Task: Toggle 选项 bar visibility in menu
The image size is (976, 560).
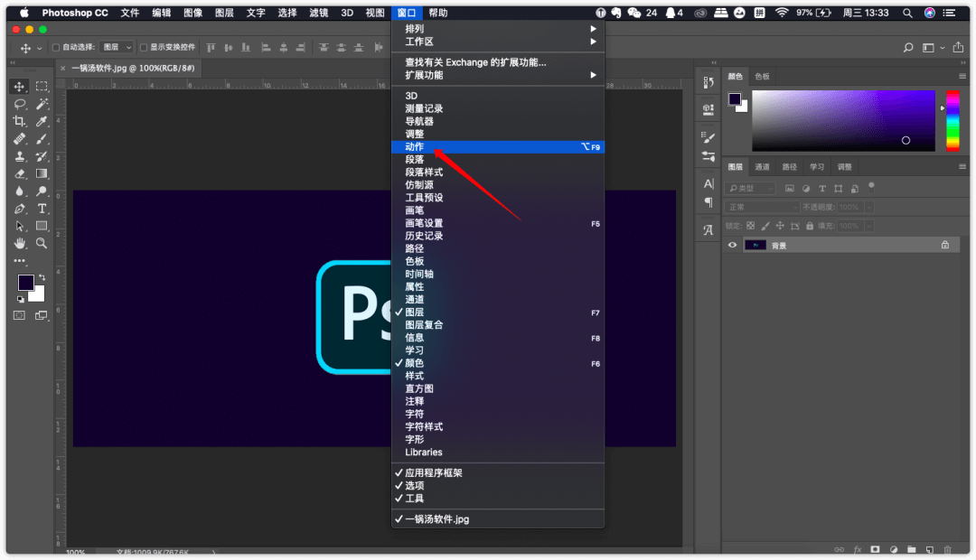Action: click(497, 486)
